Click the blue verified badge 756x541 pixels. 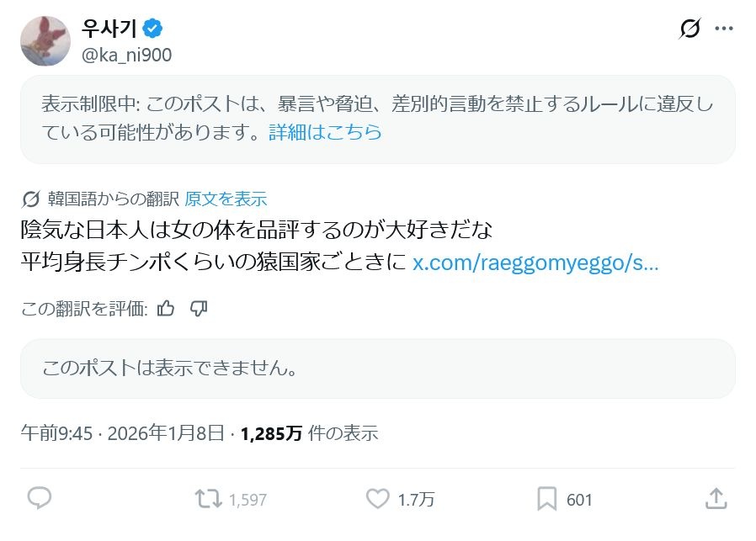click(152, 29)
